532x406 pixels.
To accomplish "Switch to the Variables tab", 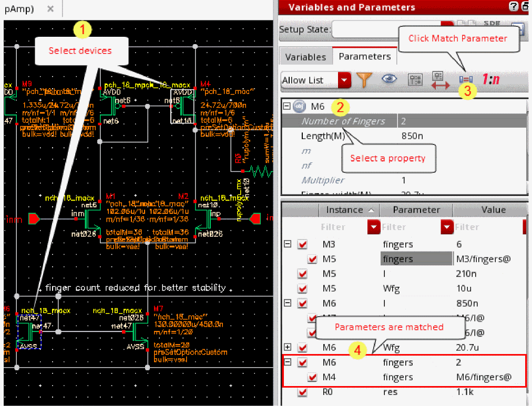I will point(305,57).
